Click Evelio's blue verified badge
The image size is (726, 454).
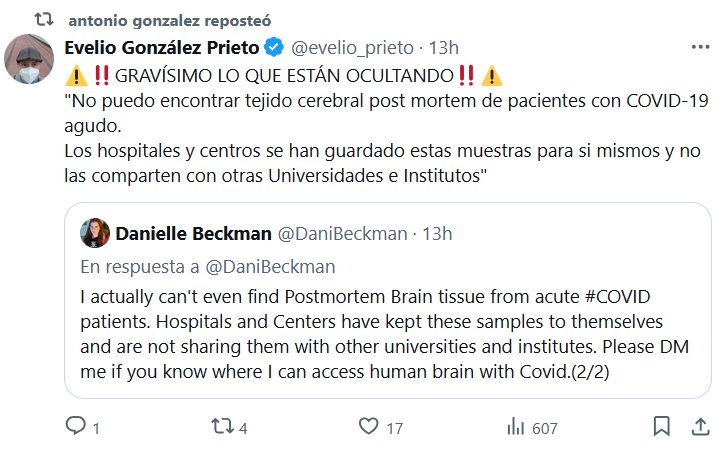pyautogui.click(x=274, y=47)
